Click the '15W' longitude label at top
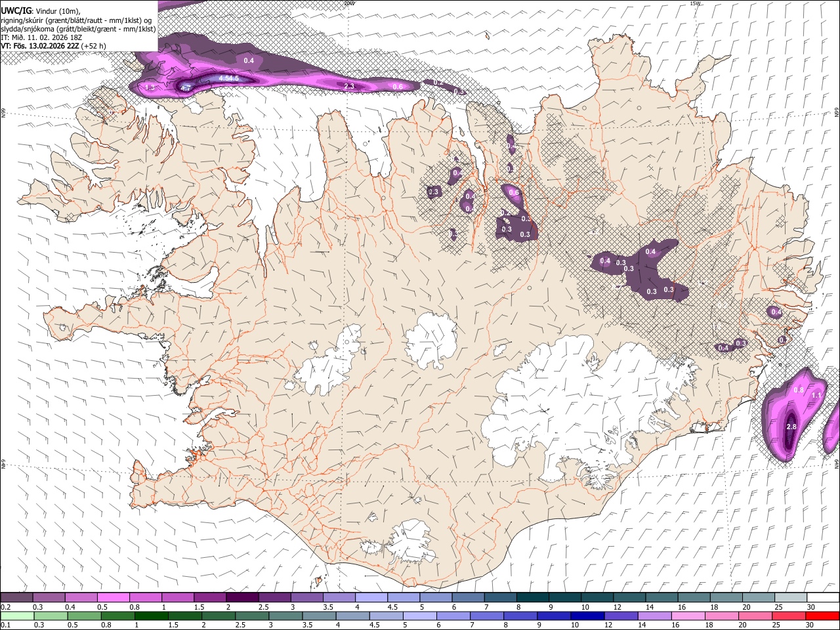Screen dimensions: 840x630 (x=696, y=3)
